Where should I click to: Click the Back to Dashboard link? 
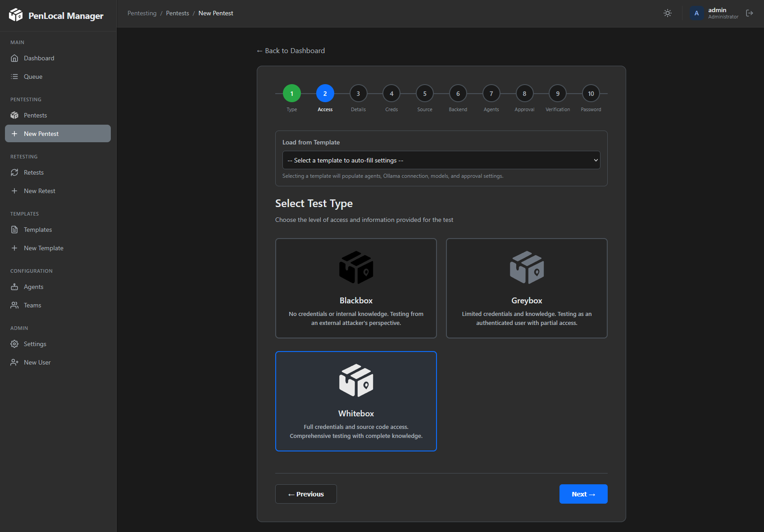click(x=291, y=50)
